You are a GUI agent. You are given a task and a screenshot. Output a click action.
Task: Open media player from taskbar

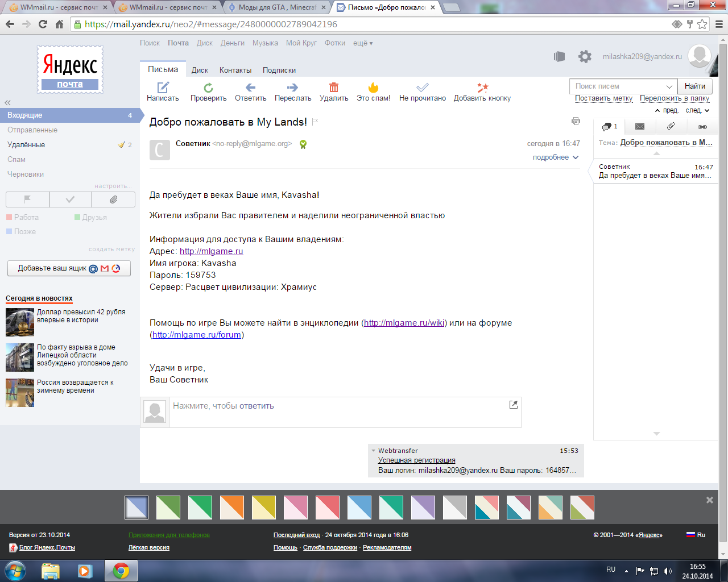click(x=85, y=571)
